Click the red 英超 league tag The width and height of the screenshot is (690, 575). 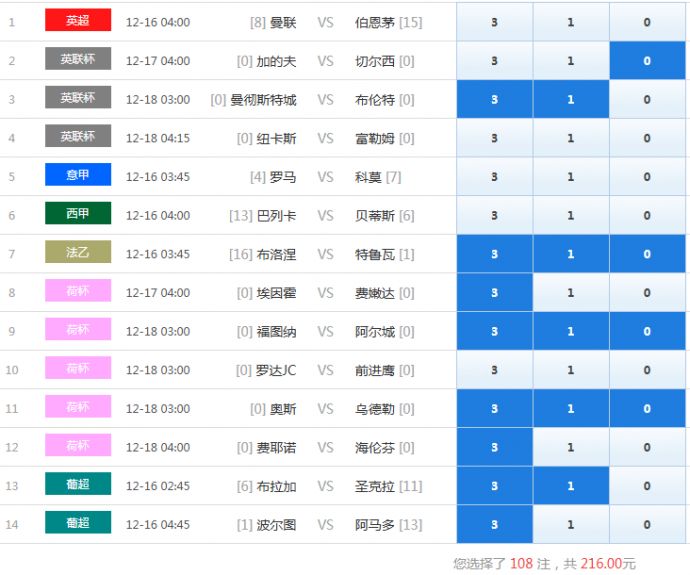[x=78, y=20]
